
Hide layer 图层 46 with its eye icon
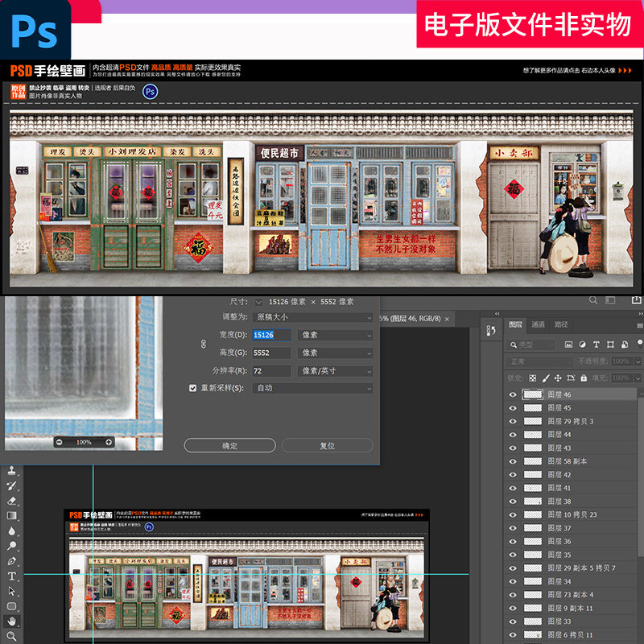[x=513, y=394]
